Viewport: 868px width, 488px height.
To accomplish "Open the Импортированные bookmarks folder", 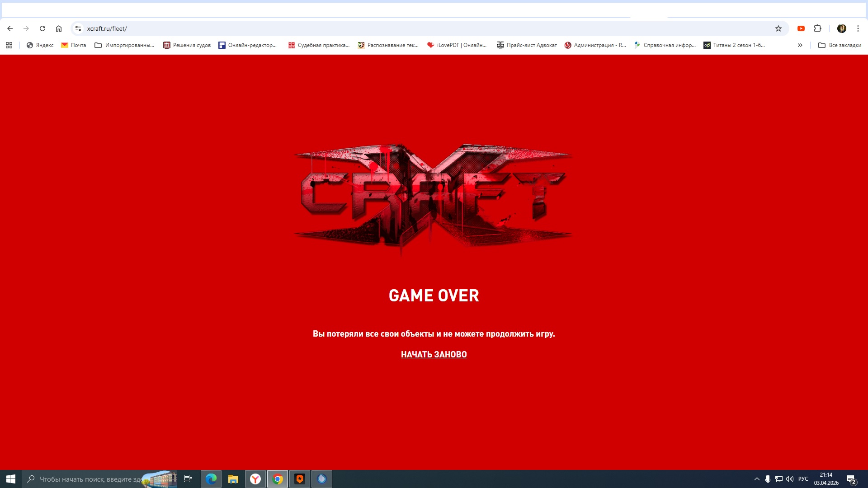I will click(124, 45).
